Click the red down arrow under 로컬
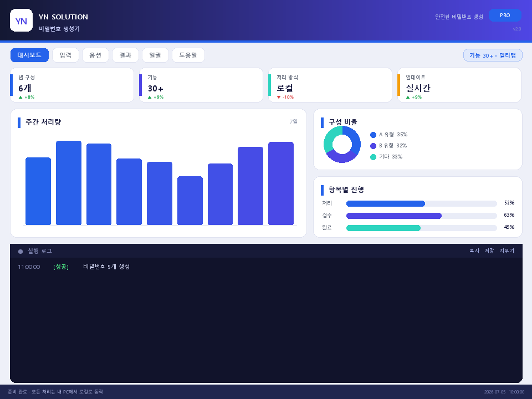 point(279,98)
